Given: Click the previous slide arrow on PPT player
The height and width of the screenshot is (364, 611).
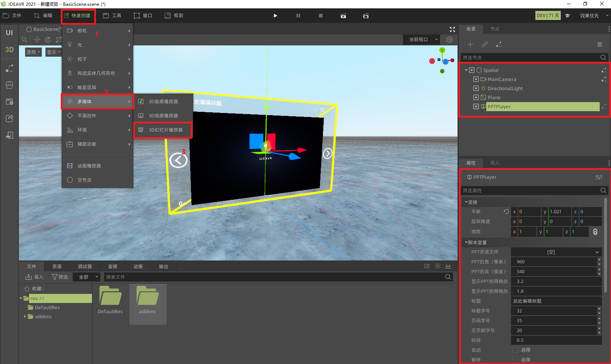Looking at the screenshot, I should [178, 160].
